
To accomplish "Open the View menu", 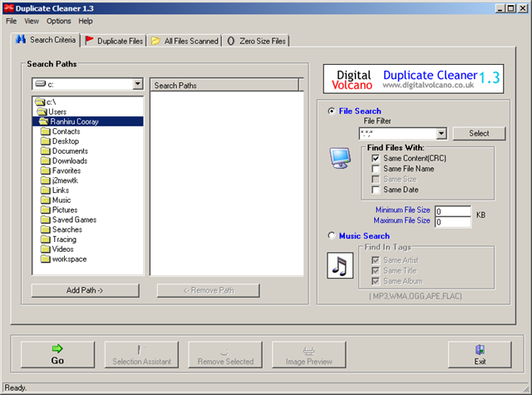I will coord(32,21).
